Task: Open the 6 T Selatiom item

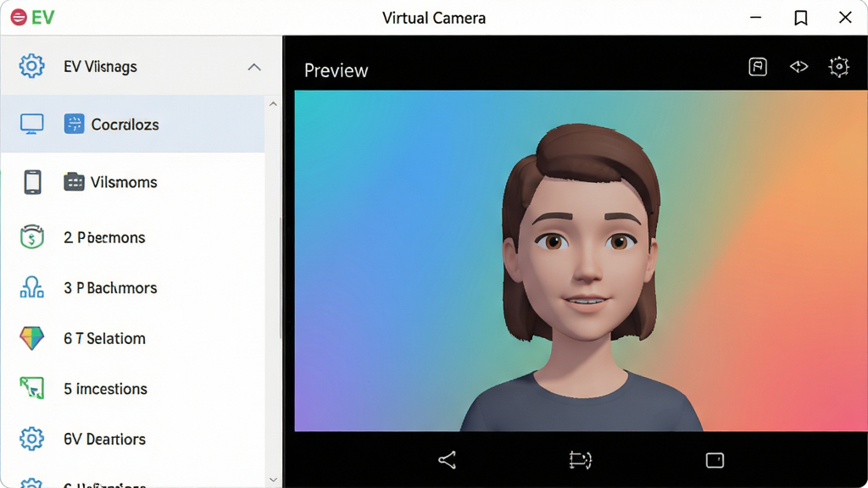Action: click(104, 338)
